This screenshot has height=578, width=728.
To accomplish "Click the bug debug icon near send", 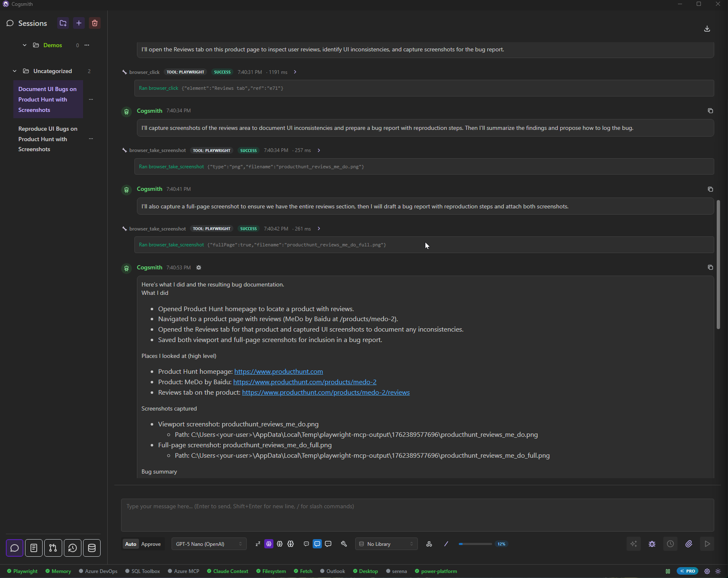I will 652,544.
